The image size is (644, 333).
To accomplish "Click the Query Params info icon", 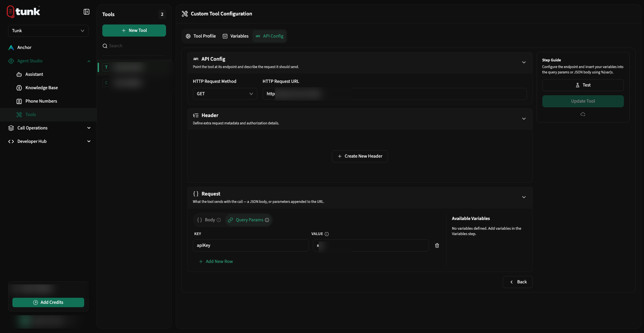I will [x=267, y=220].
